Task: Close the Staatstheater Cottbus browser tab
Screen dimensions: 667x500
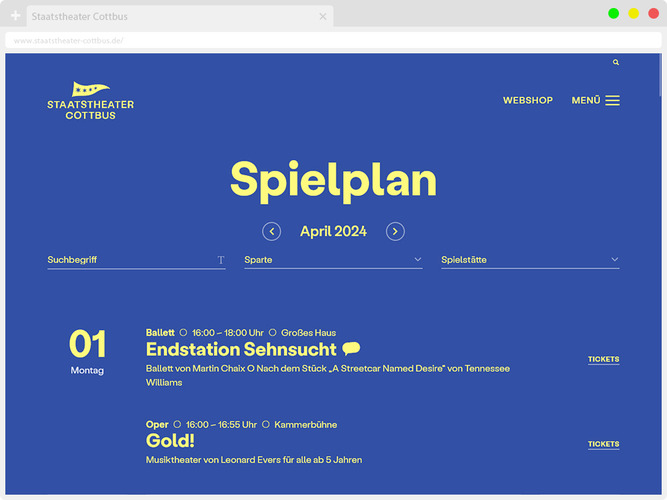Action: pyautogui.click(x=323, y=17)
